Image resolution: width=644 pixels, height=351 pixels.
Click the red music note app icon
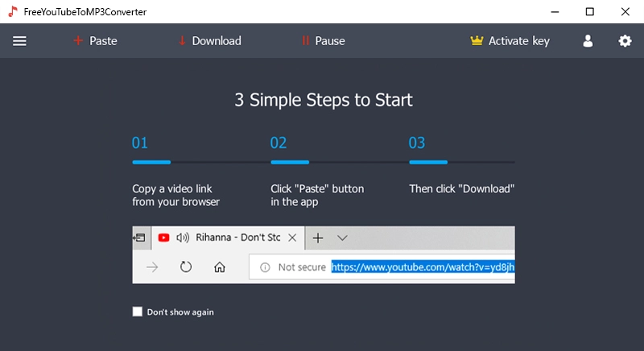tap(13, 11)
